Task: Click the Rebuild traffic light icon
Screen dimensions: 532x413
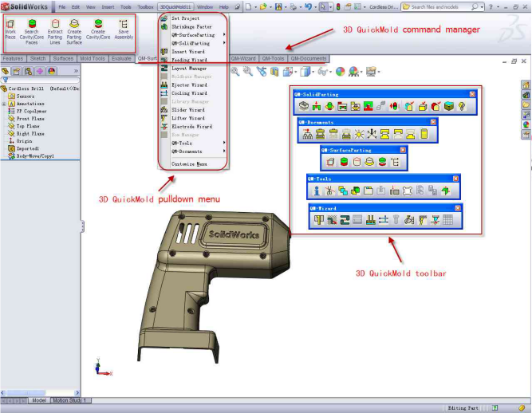Action: point(338,7)
